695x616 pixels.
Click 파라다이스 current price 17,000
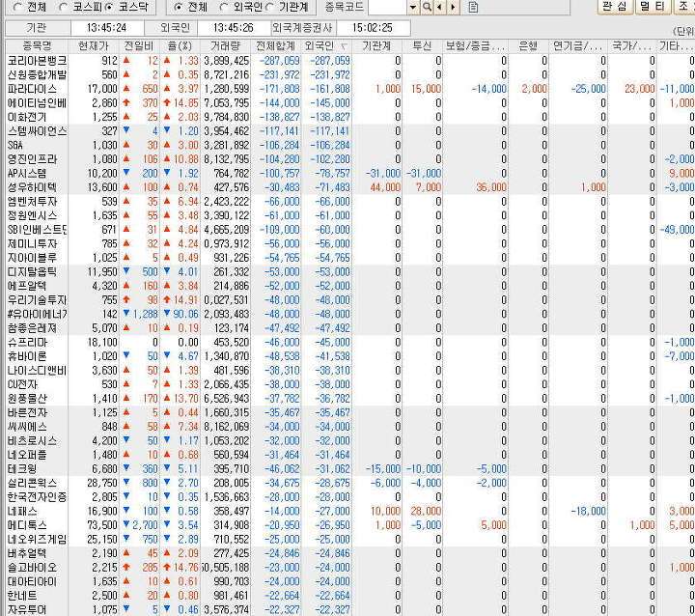pyautogui.click(x=102, y=89)
